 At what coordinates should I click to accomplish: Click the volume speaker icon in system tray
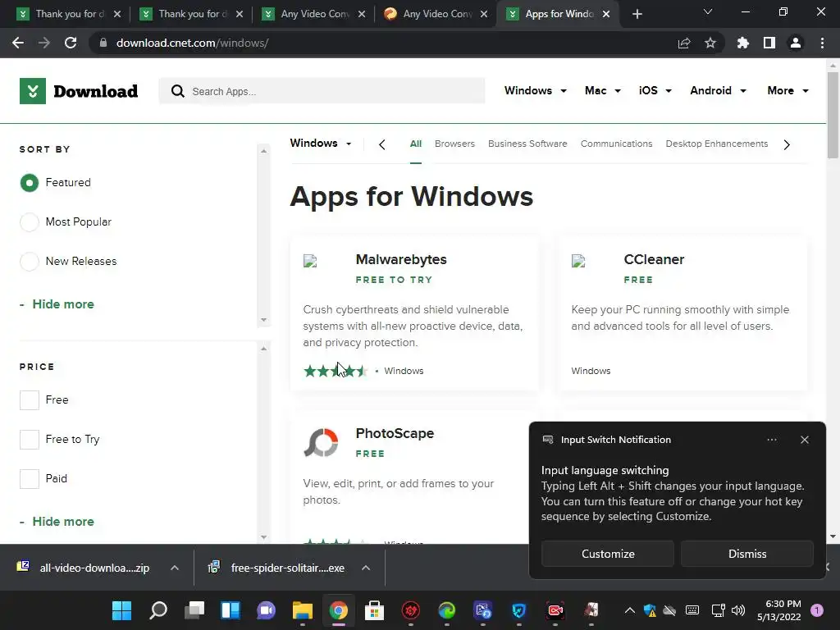tap(738, 610)
